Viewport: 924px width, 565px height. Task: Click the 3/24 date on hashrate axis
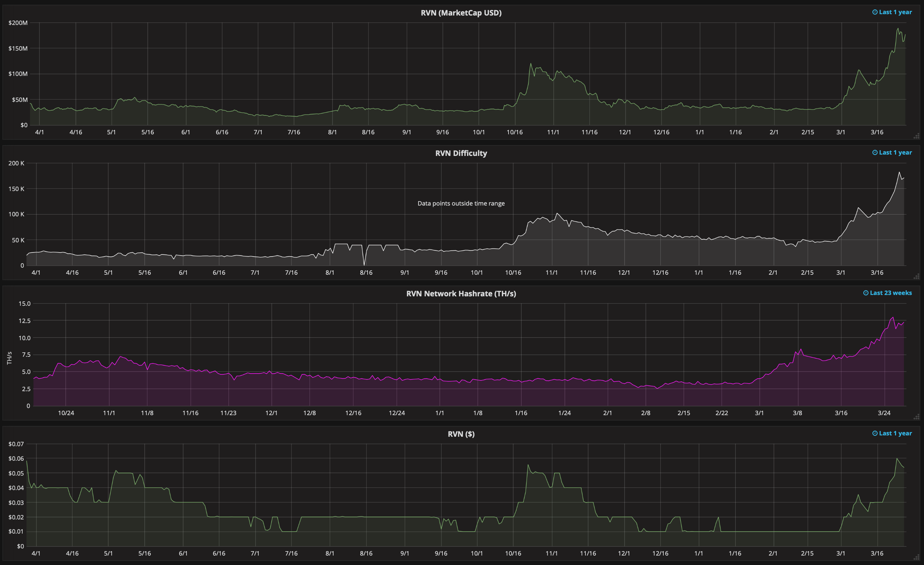tap(884, 413)
